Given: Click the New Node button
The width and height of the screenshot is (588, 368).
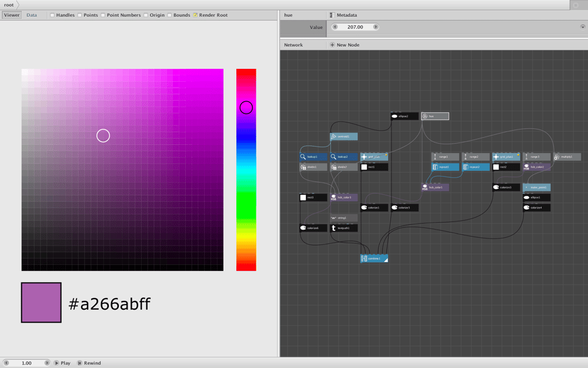Looking at the screenshot, I should click(x=345, y=45).
